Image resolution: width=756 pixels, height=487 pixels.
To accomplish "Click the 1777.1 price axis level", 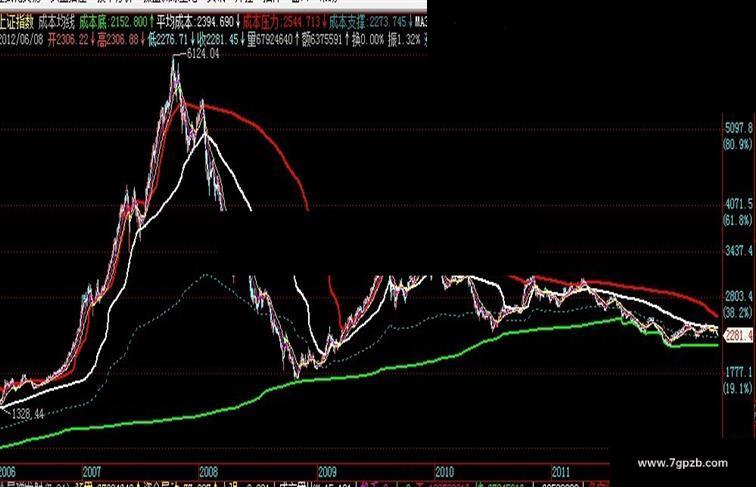I will 738,372.
